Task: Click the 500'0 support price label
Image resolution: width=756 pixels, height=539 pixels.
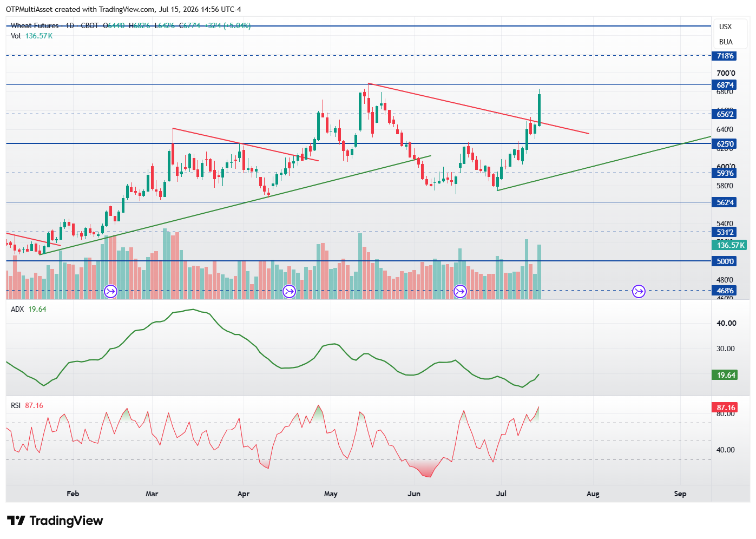Action: (725, 261)
